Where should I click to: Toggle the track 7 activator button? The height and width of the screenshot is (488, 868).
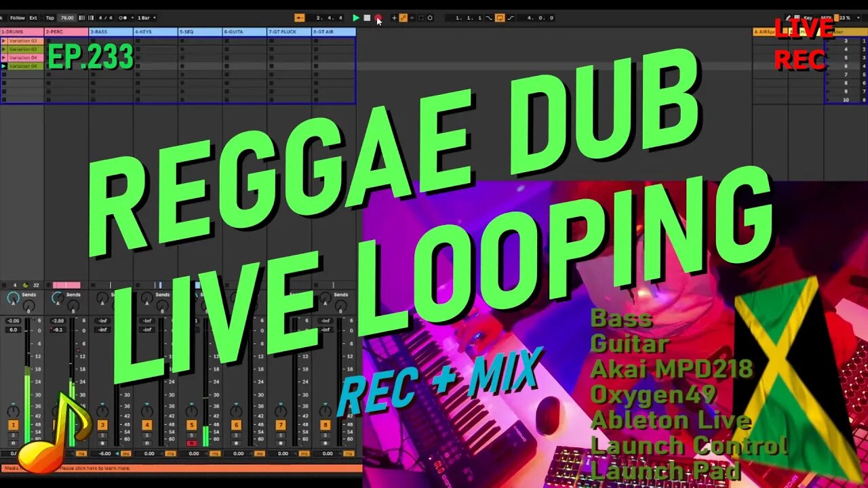pyautogui.click(x=281, y=425)
